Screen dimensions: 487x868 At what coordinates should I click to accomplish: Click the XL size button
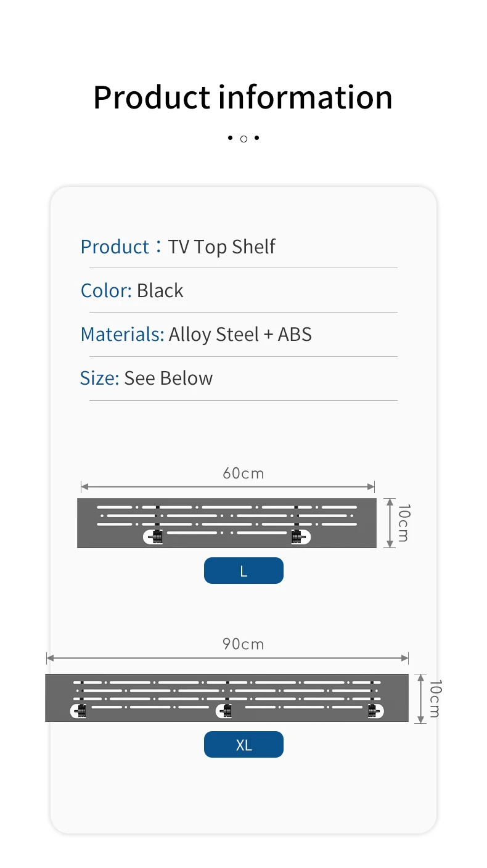tap(243, 745)
